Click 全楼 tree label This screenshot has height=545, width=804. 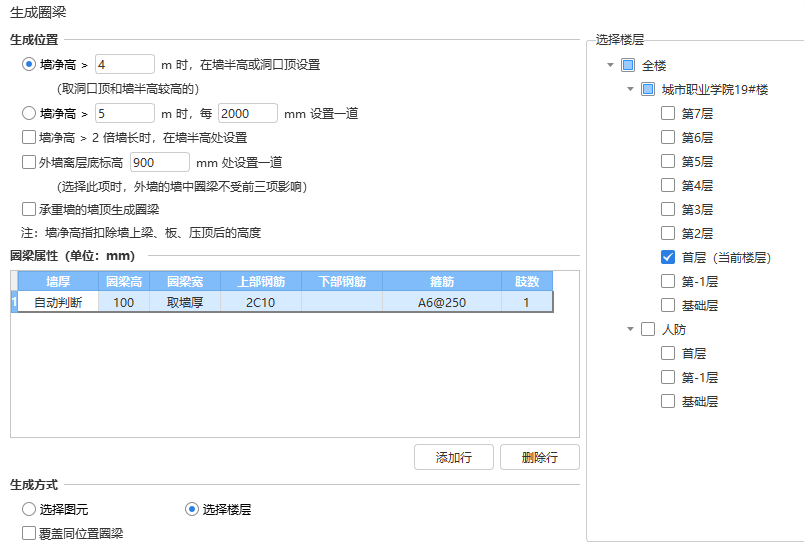point(654,65)
